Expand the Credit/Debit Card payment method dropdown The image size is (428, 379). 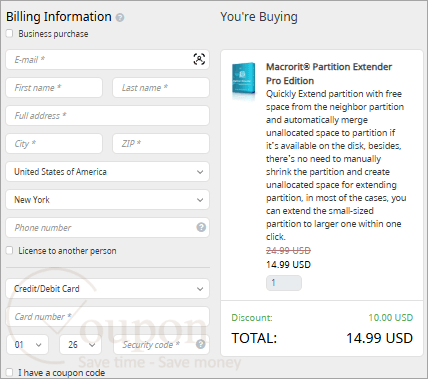[107, 289]
